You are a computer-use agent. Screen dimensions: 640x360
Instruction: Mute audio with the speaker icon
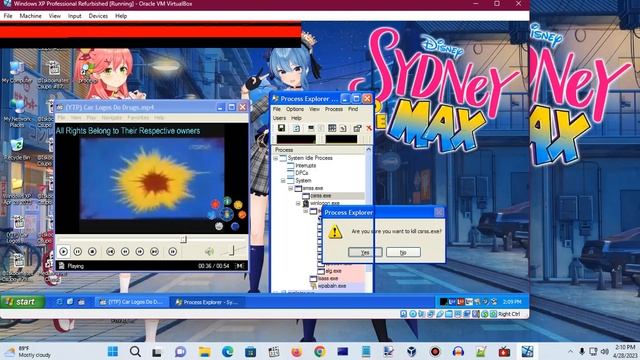pos(209,251)
